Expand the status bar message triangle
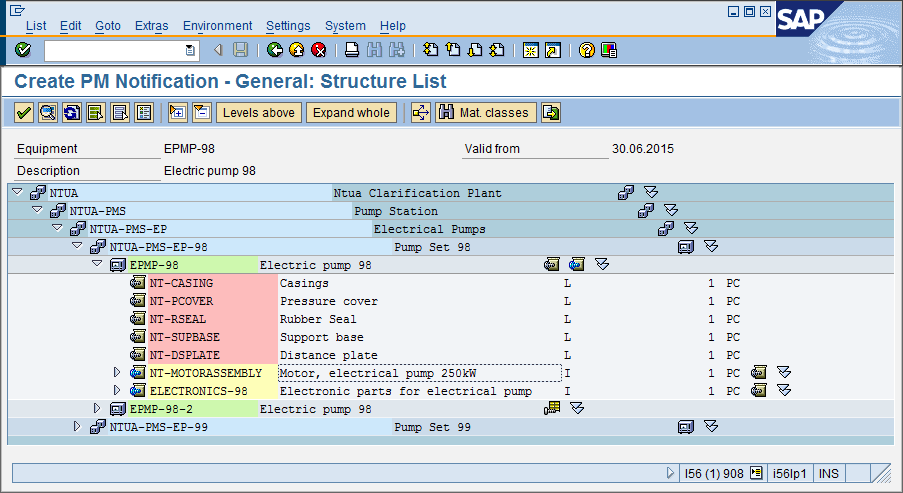The width and height of the screenshot is (903, 493). point(670,473)
